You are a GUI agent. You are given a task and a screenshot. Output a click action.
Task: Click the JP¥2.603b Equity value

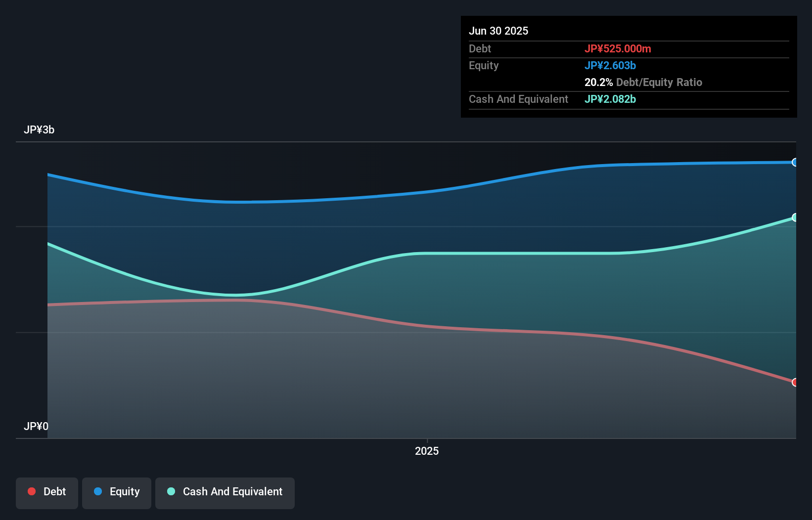click(x=610, y=65)
